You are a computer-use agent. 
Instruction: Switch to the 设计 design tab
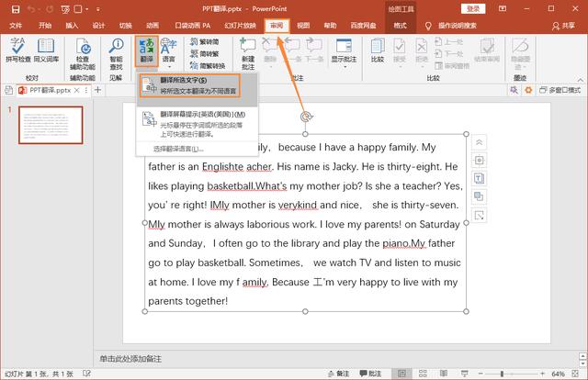point(98,26)
